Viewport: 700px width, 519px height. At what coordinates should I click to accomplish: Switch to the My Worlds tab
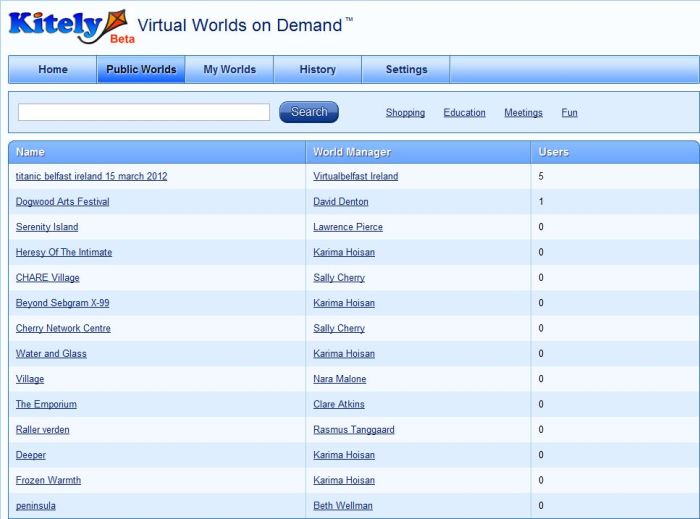coord(229,70)
